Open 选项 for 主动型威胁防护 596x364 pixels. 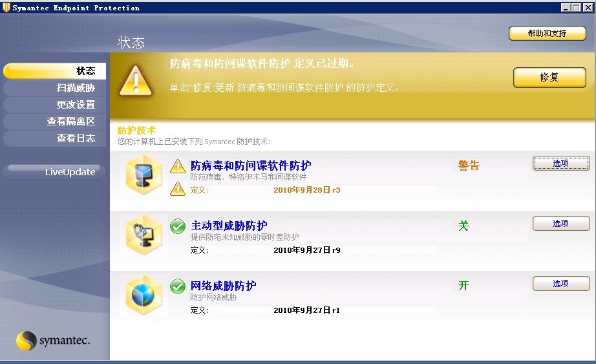coord(561,223)
